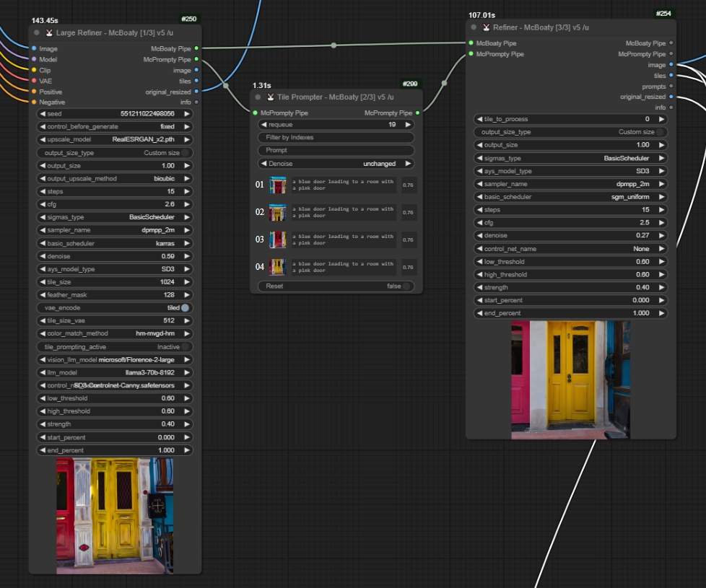Select tile 01 thumbnail in Tile Prompter

click(278, 185)
